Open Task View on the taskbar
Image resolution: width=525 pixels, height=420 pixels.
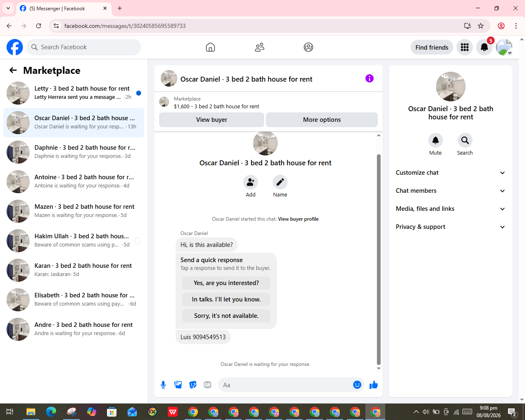(10, 412)
